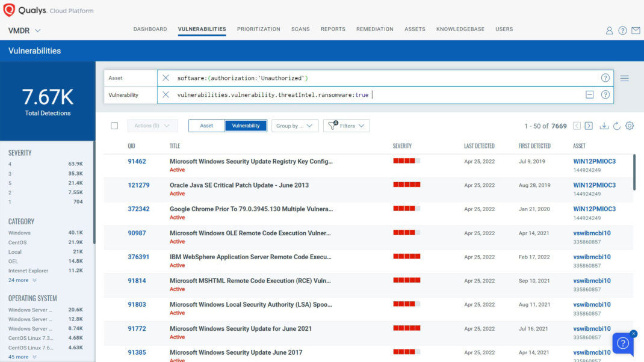
Task: Click the results table vertical scrollbar
Action: [x=634, y=172]
